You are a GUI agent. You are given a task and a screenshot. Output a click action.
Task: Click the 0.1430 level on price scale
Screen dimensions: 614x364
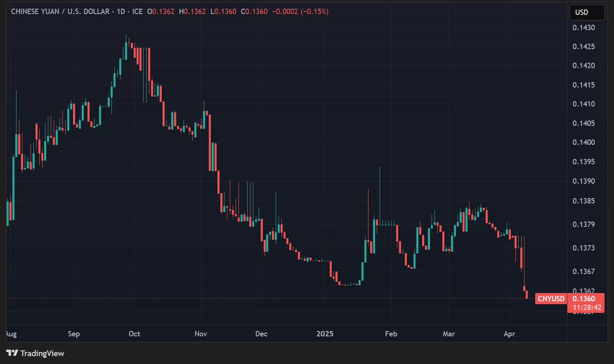(x=583, y=28)
